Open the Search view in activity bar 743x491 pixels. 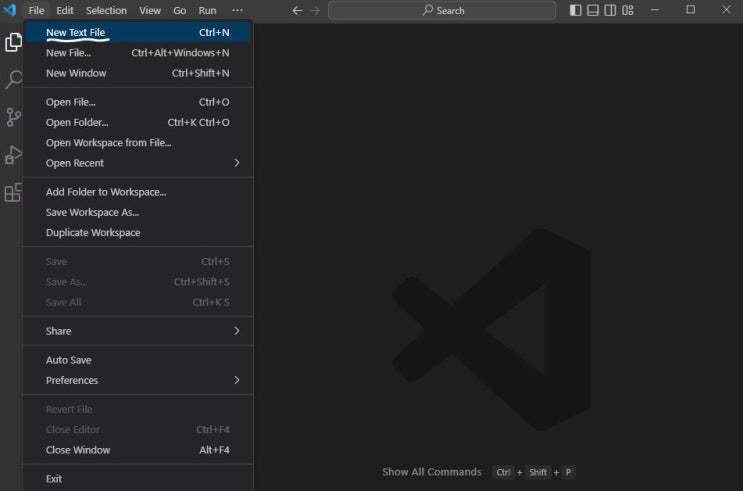[x=13, y=79]
